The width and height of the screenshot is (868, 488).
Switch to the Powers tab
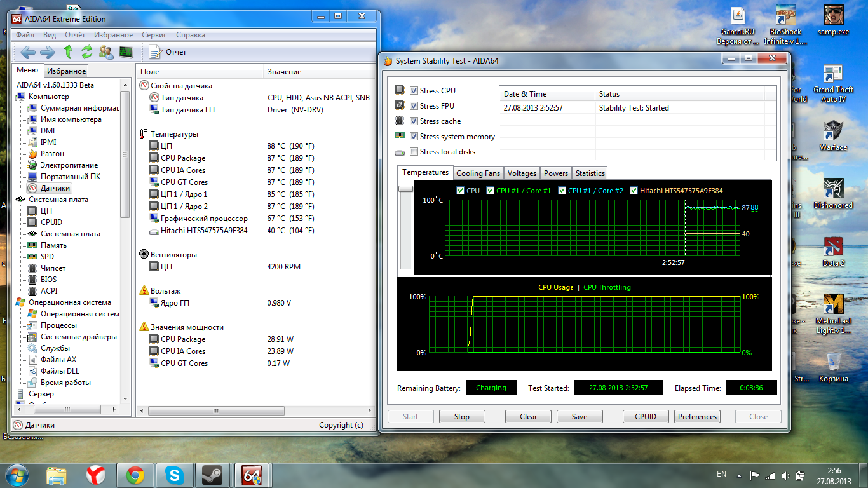click(556, 173)
